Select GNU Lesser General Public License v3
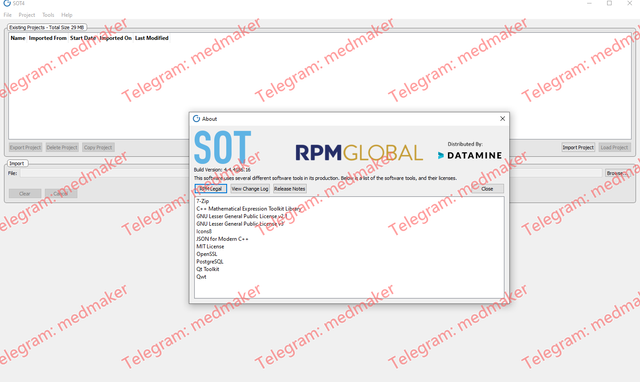 (x=240, y=224)
